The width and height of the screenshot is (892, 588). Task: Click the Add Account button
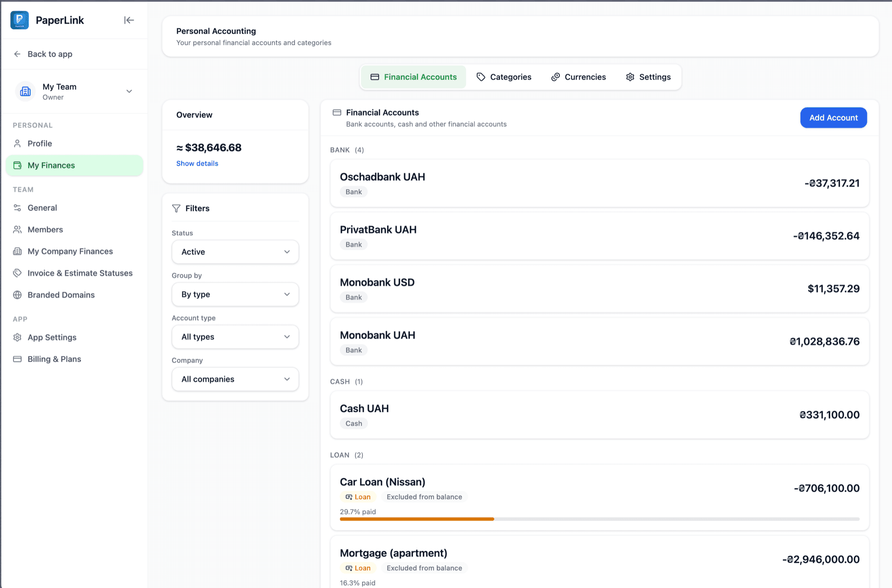coord(833,118)
